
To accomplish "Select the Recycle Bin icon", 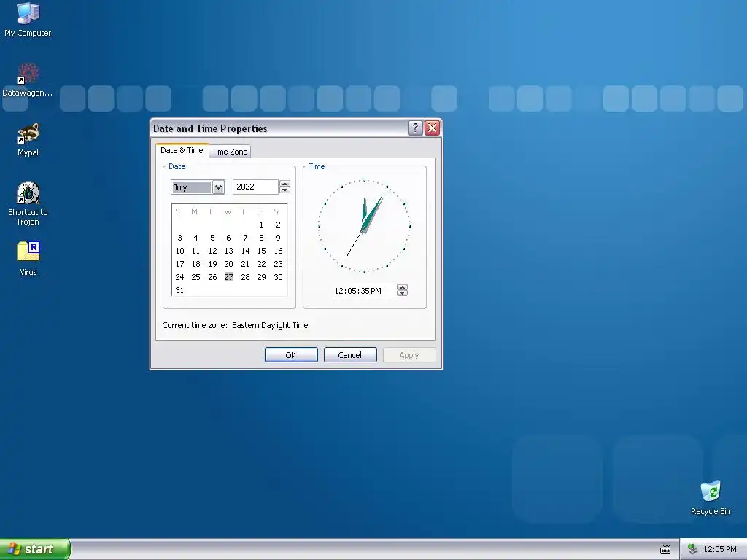I will pyautogui.click(x=711, y=497).
